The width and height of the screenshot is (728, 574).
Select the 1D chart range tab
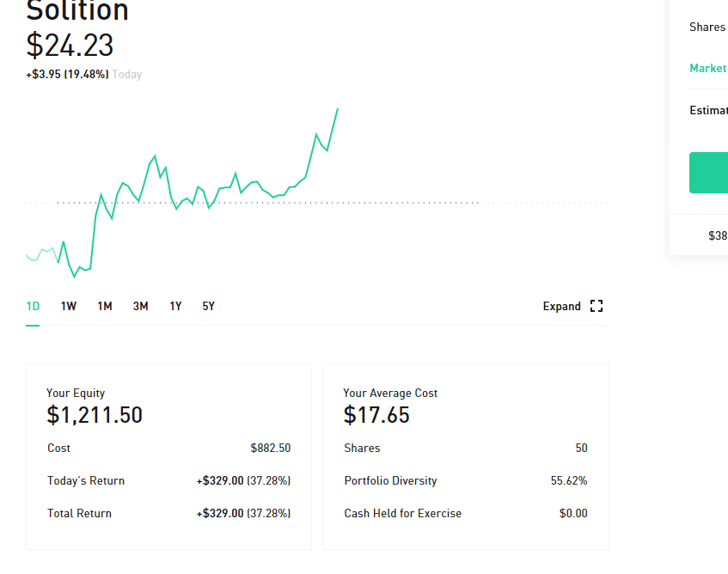point(33,306)
